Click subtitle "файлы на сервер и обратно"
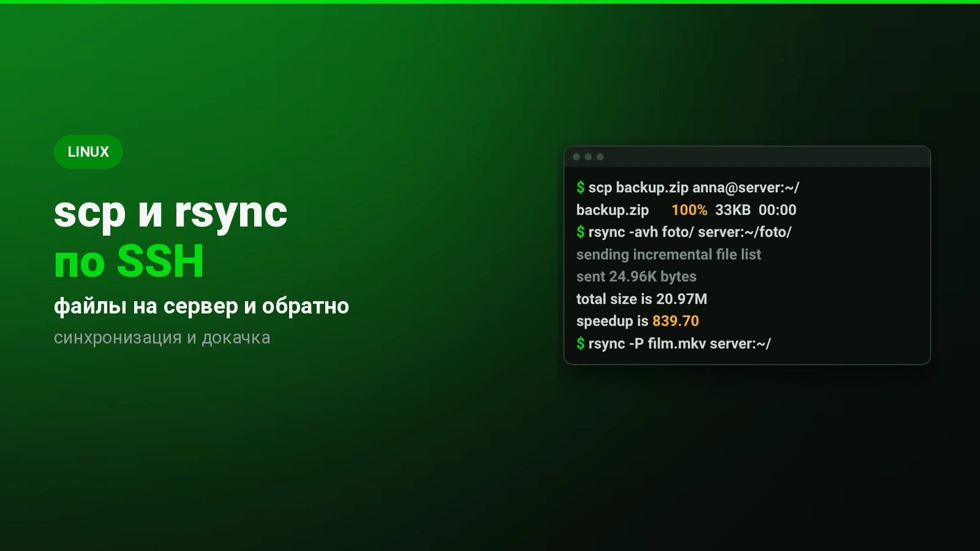980x551 pixels. [x=202, y=306]
